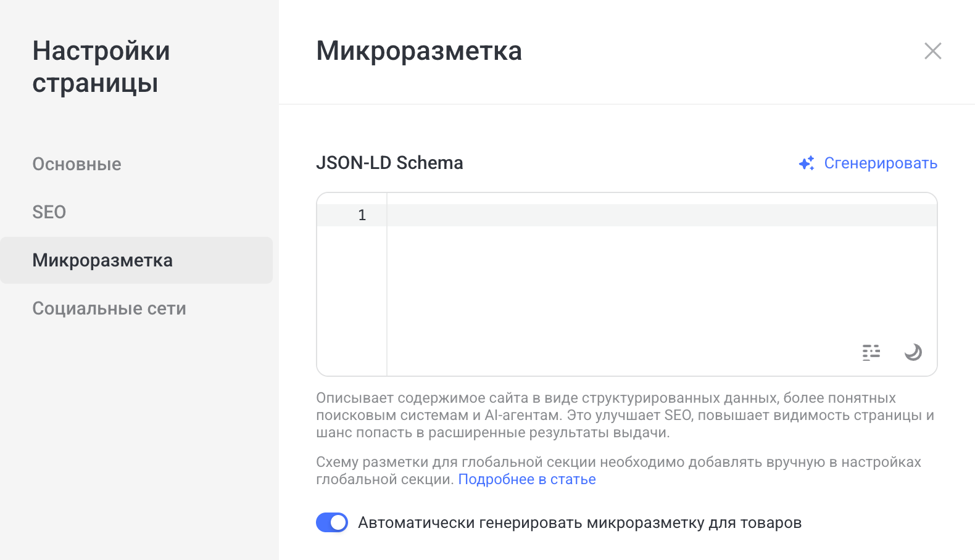Toggle automatic product microdata generation
This screenshot has height=560, width=975.
[332, 522]
